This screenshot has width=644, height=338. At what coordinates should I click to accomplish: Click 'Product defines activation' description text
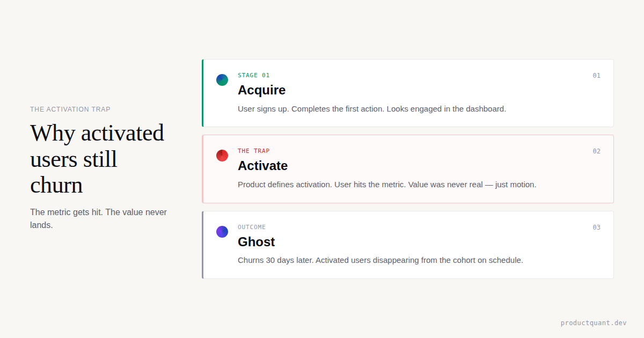coord(386,185)
